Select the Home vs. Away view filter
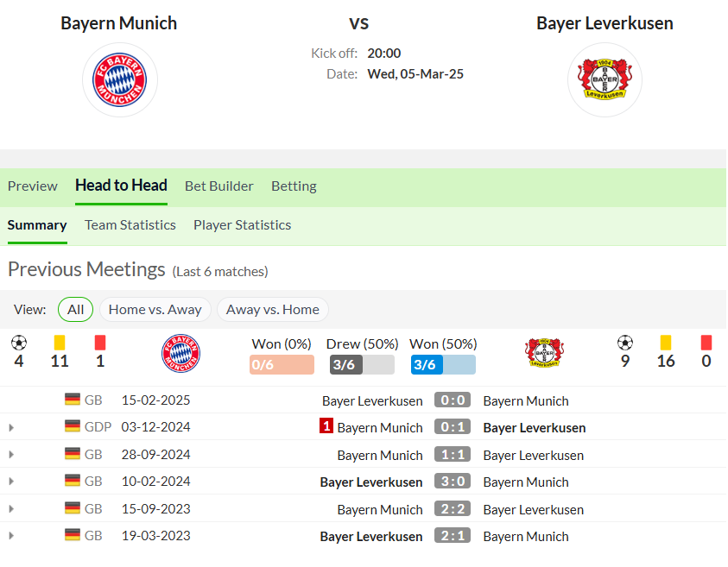 coord(155,310)
